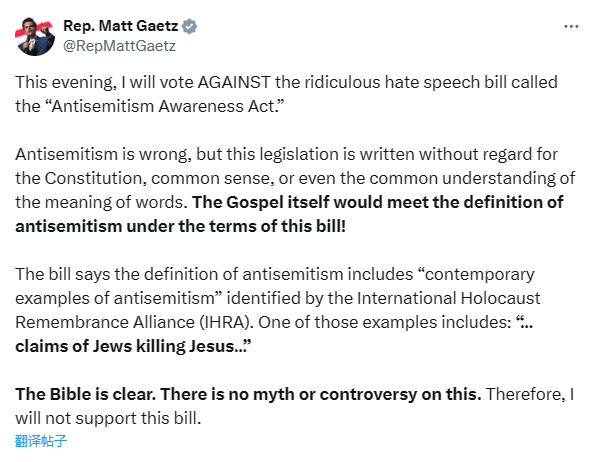597x462 pixels.
Task: Click the line starting "the Constitution, common sense"
Action: (295, 178)
